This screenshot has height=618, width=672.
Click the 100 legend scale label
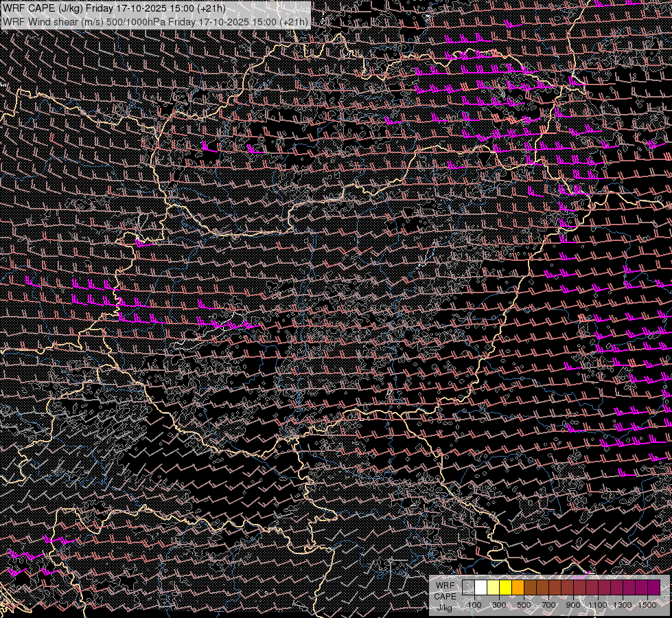click(x=474, y=605)
